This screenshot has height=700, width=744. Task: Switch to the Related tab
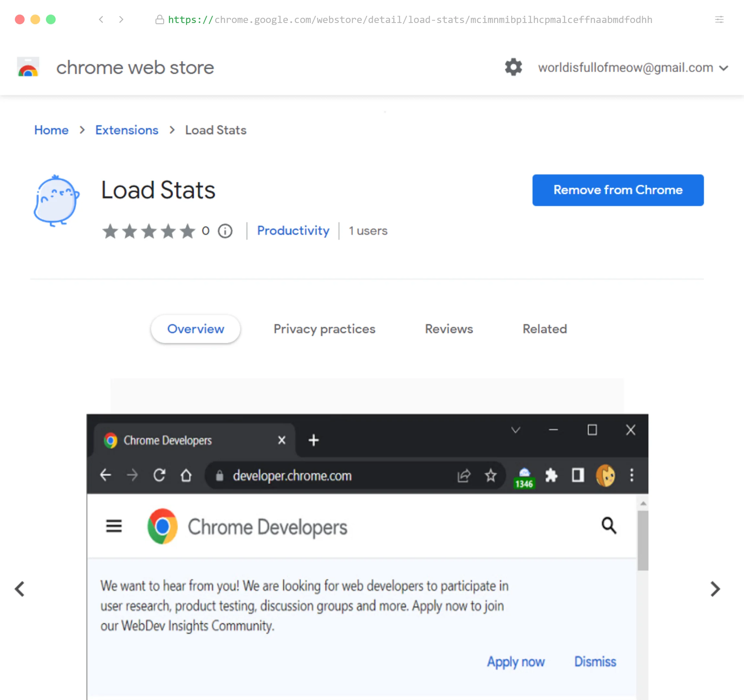[x=544, y=329]
